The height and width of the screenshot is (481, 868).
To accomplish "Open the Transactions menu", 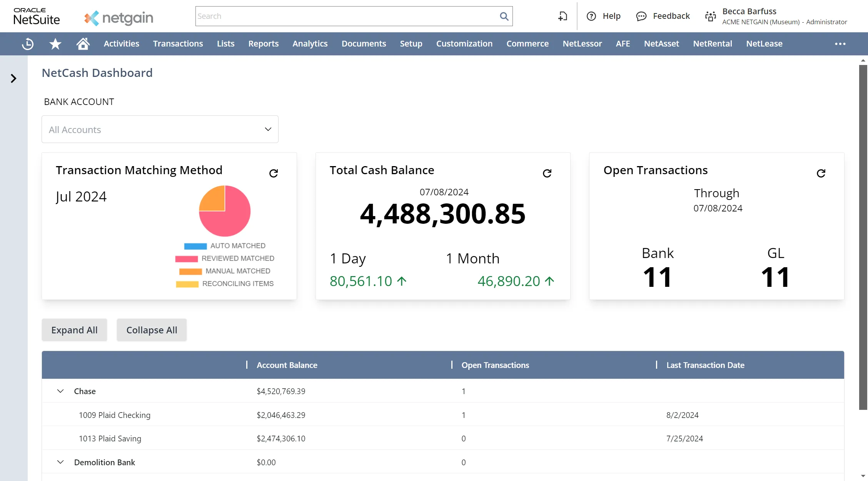I will (178, 43).
